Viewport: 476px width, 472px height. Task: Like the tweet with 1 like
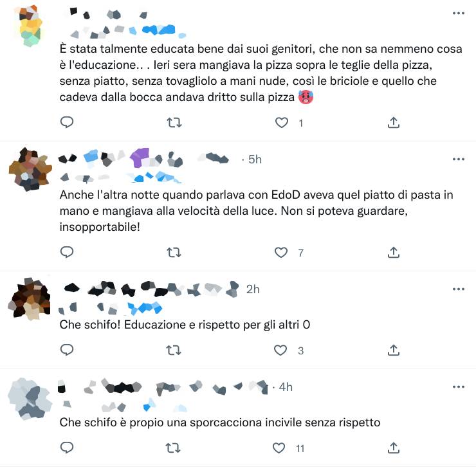[x=281, y=123]
